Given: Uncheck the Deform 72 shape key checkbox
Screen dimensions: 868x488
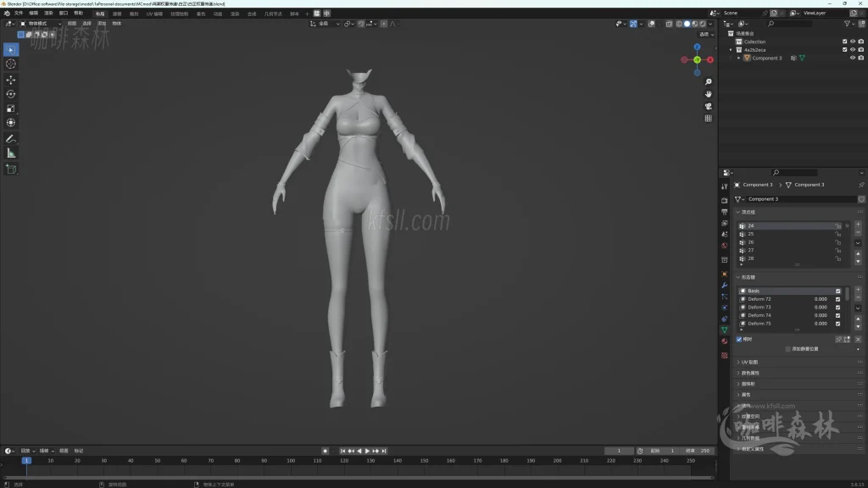Looking at the screenshot, I should coord(838,299).
